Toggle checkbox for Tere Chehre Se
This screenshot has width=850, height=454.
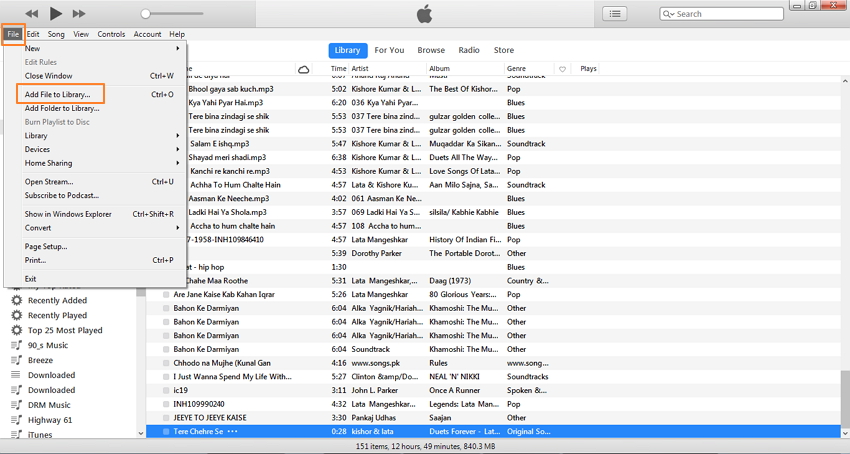(166, 432)
